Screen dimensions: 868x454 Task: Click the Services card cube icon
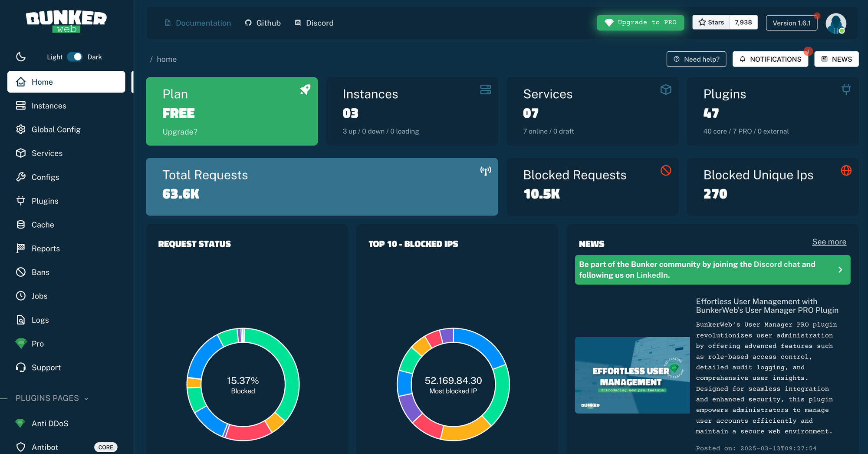tap(666, 89)
